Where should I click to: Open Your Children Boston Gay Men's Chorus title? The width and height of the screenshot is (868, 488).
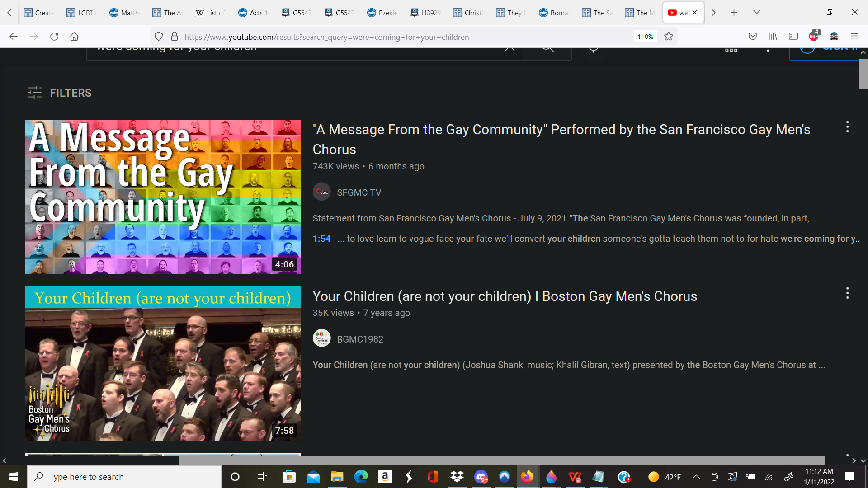pos(505,296)
